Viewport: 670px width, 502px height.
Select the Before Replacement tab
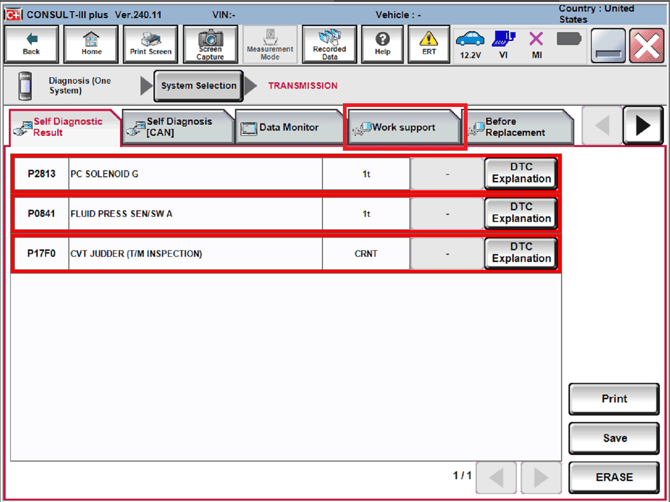click(x=518, y=127)
